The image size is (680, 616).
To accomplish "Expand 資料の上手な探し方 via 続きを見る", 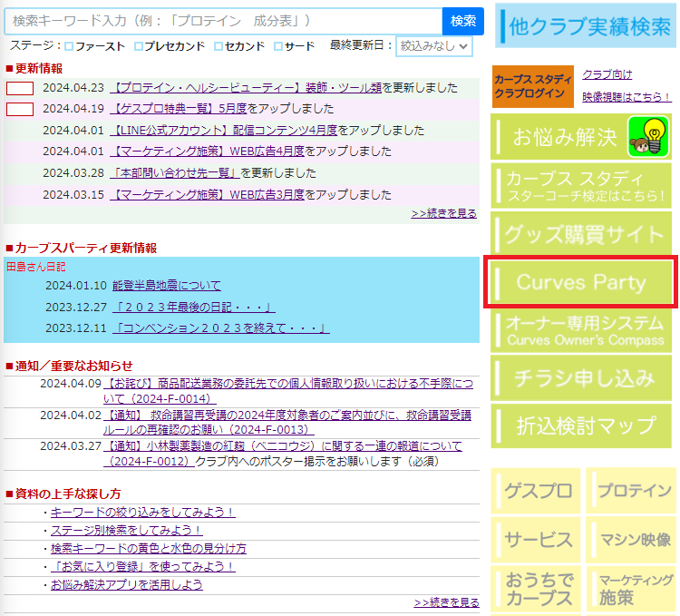I will [446, 602].
